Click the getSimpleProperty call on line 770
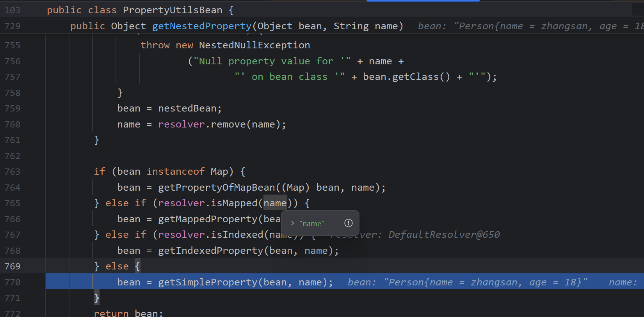644x317 pixels. 208,282
